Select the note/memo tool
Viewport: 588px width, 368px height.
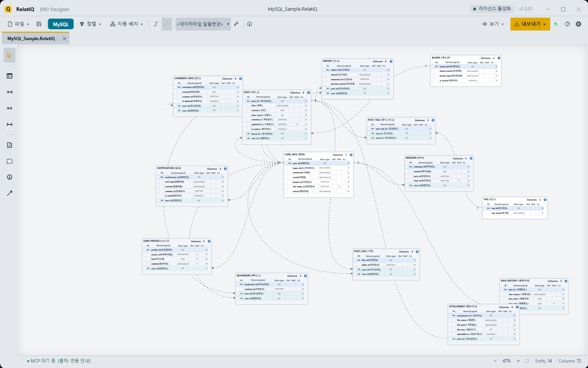point(10,145)
